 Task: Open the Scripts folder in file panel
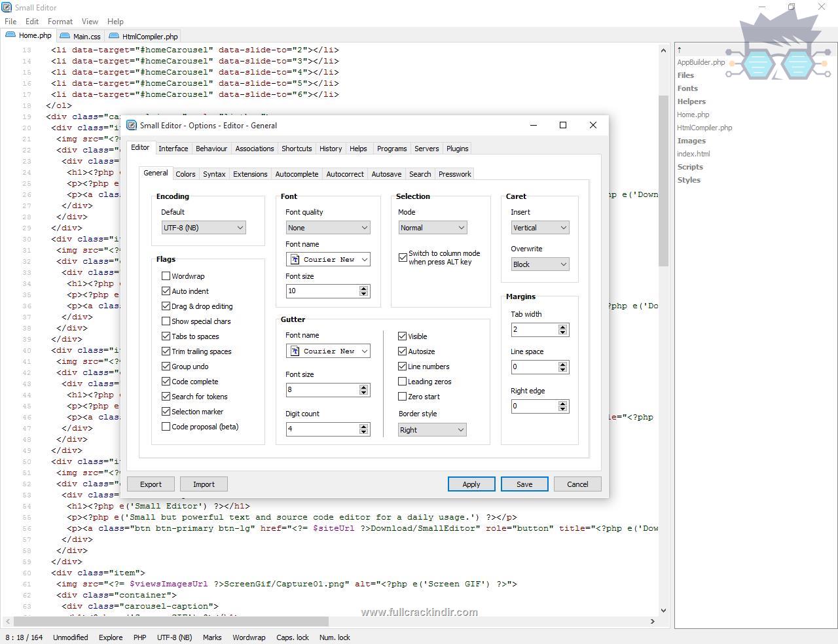[x=690, y=167]
